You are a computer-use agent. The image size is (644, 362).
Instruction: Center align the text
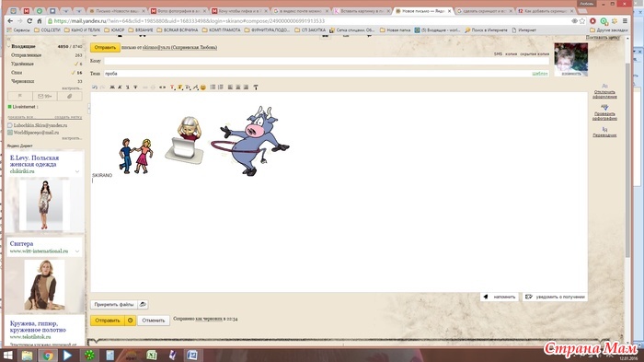(237, 88)
